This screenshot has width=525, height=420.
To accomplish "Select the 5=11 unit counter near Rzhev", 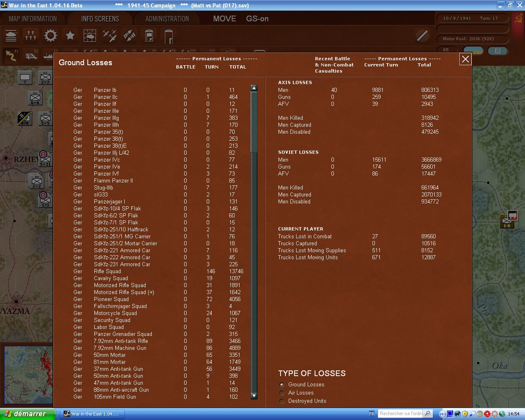I will [45, 159].
